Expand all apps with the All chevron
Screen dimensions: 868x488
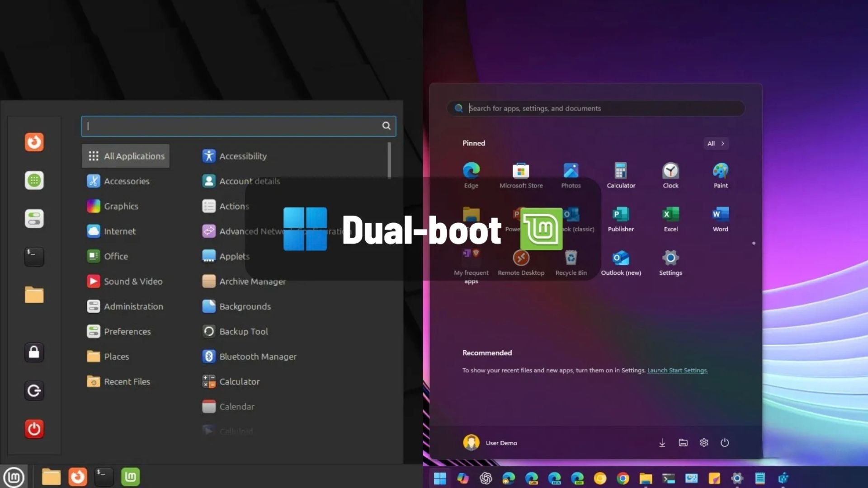pyautogui.click(x=716, y=143)
